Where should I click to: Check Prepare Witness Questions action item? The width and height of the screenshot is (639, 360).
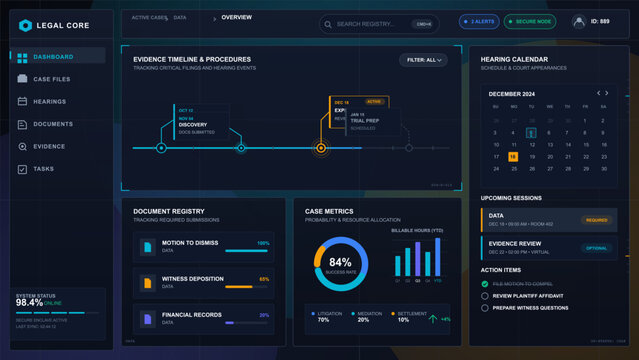pos(485,308)
